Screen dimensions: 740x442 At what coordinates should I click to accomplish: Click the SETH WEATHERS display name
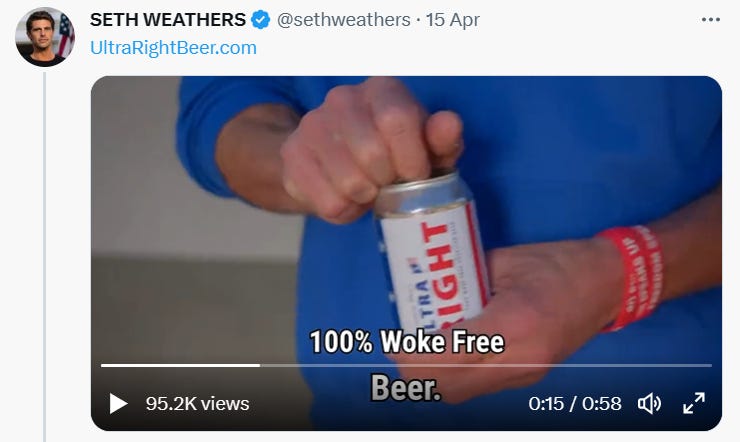[168, 20]
